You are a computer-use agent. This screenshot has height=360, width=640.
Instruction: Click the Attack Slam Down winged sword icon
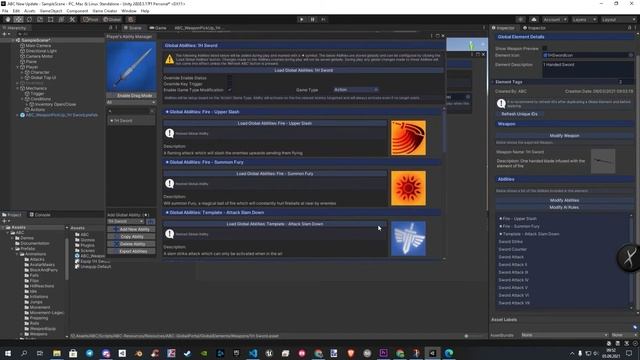point(408,239)
